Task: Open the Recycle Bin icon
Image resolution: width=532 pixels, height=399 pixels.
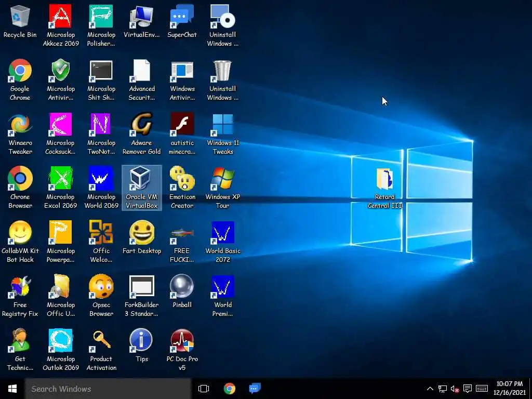Action: [20, 17]
